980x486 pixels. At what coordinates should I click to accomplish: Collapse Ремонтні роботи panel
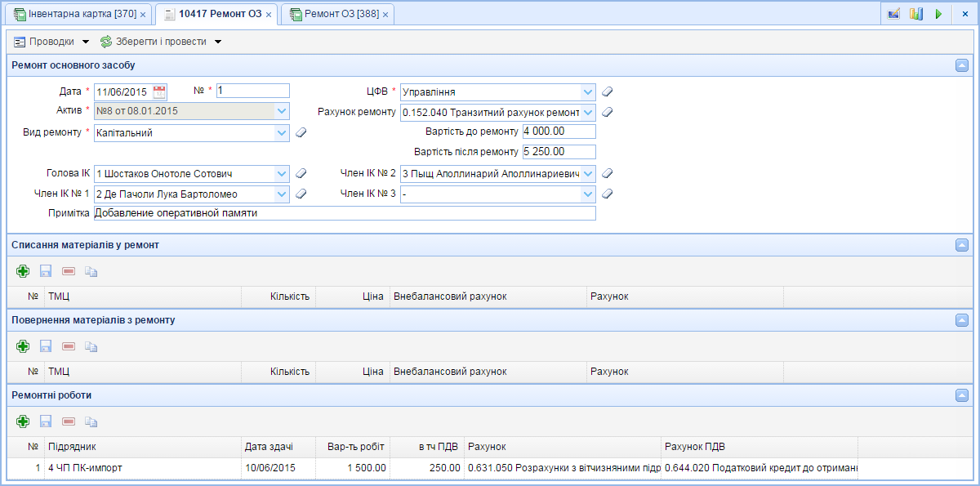point(962,395)
